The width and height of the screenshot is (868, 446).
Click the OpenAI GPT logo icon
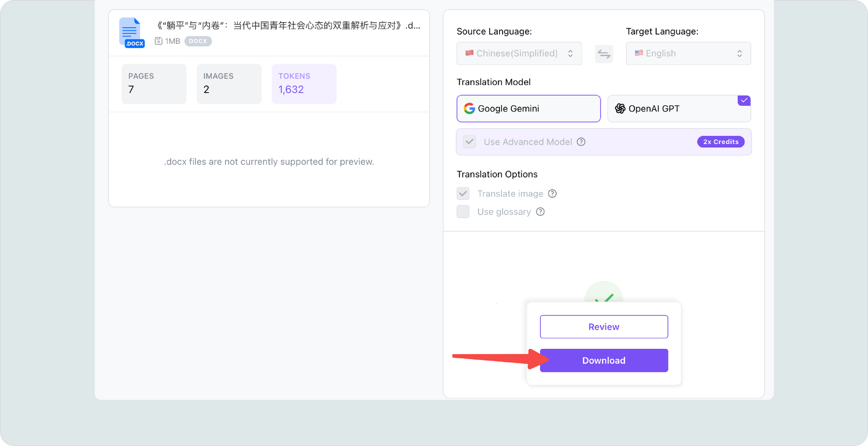point(620,108)
